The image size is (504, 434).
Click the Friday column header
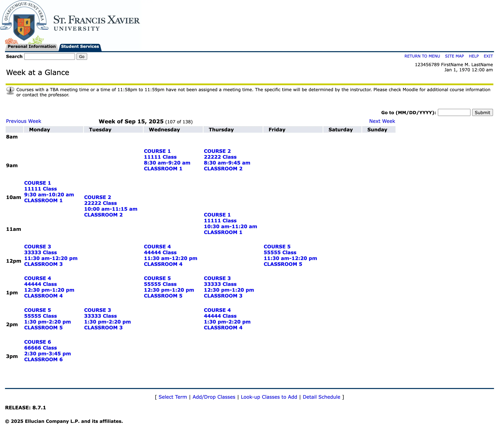point(293,130)
